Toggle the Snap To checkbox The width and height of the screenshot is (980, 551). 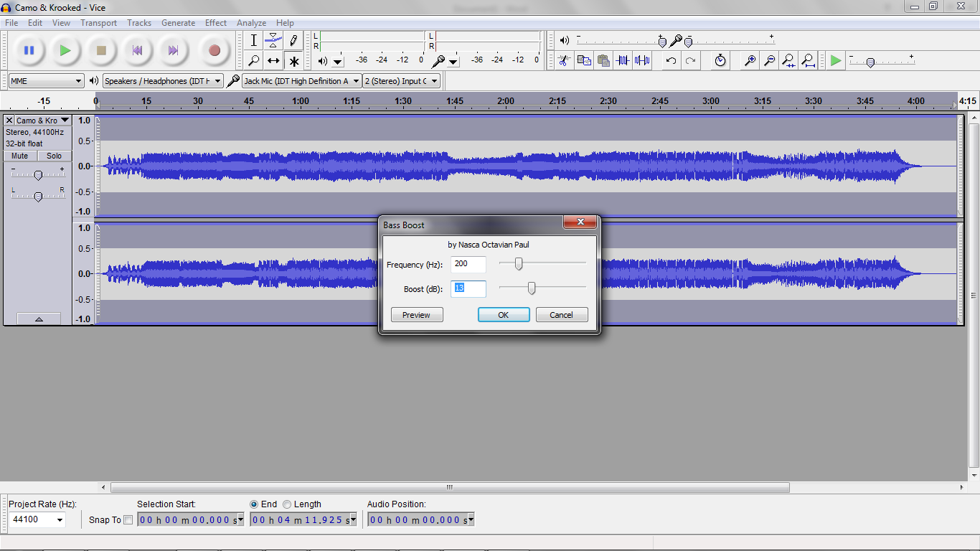128,520
